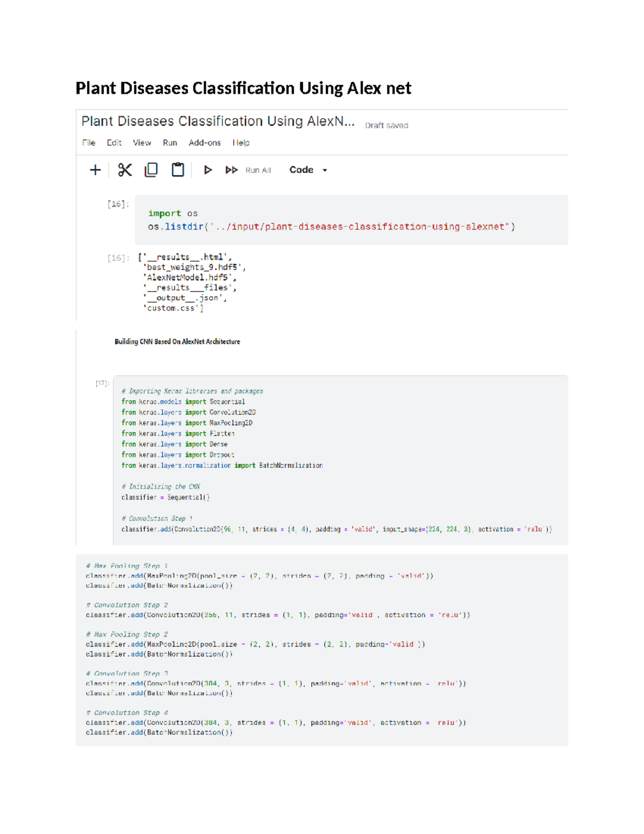Click 'AlexNetModel.hdf5' in the output
This screenshot has height=834, width=644.
pyautogui.click(x=189, y=278)
